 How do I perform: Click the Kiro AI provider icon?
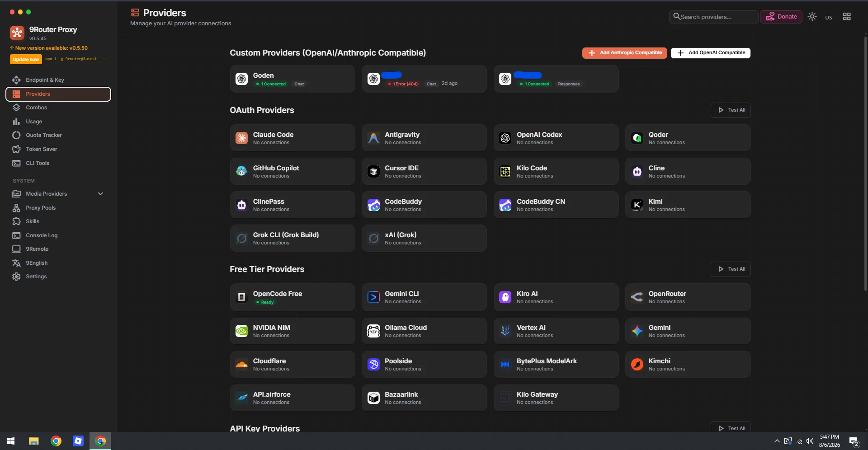(505, 297)
